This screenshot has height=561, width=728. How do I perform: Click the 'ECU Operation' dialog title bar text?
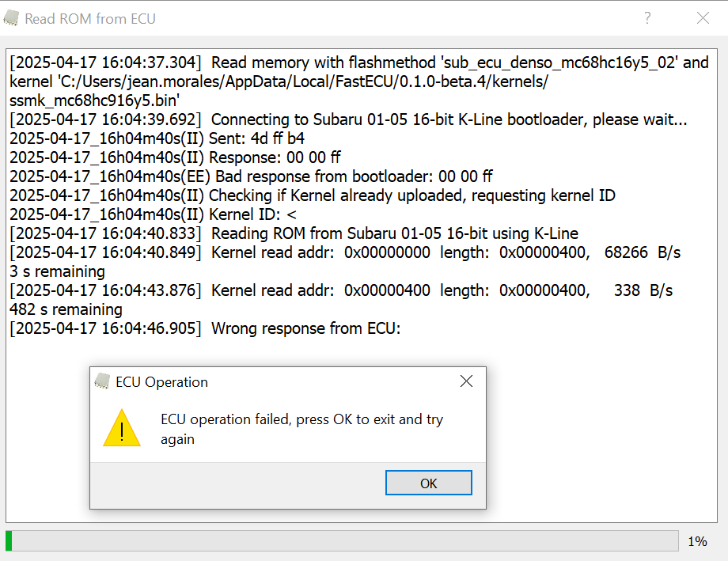point(161,381)
